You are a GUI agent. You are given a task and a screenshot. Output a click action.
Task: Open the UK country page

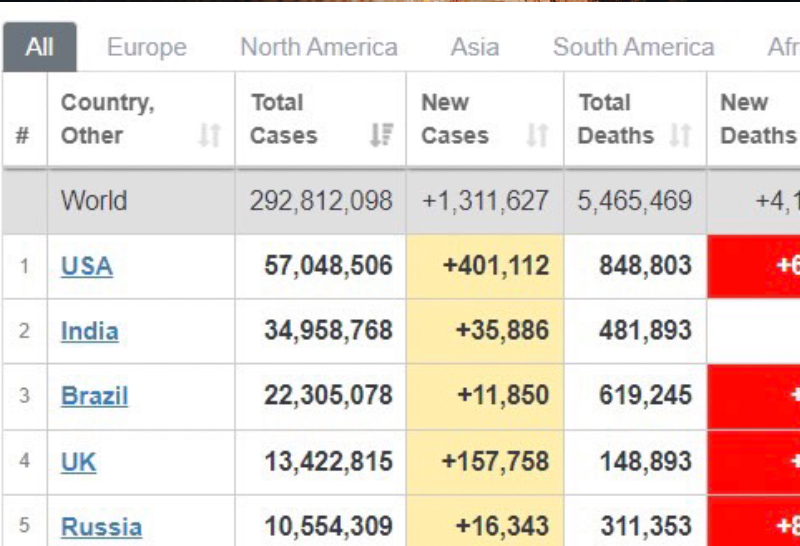click(x=79, y=462)
